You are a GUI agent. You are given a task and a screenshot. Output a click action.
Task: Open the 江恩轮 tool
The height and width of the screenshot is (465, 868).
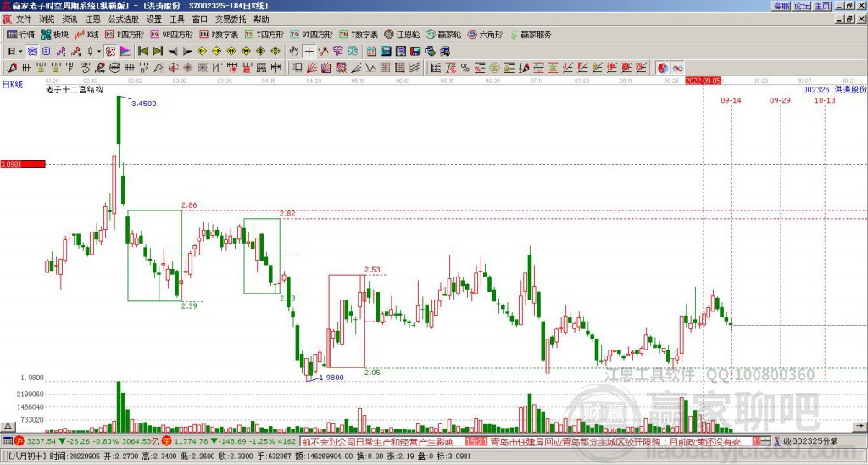(x=402, y=34)
